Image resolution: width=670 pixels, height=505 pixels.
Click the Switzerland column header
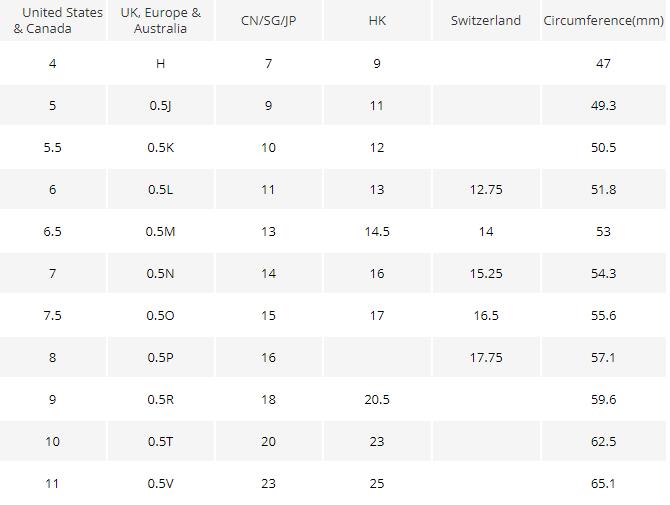pyautogui.click(x=485, y=21)
